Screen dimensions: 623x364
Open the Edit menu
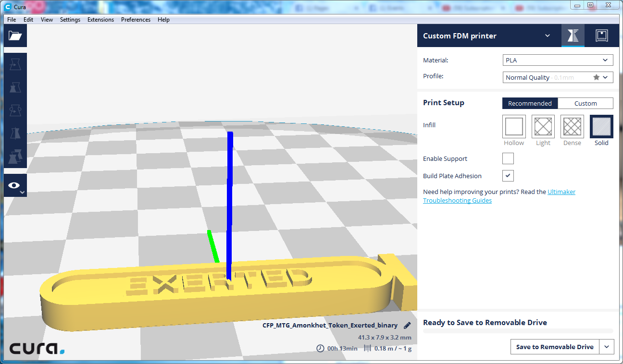(28, 20)
